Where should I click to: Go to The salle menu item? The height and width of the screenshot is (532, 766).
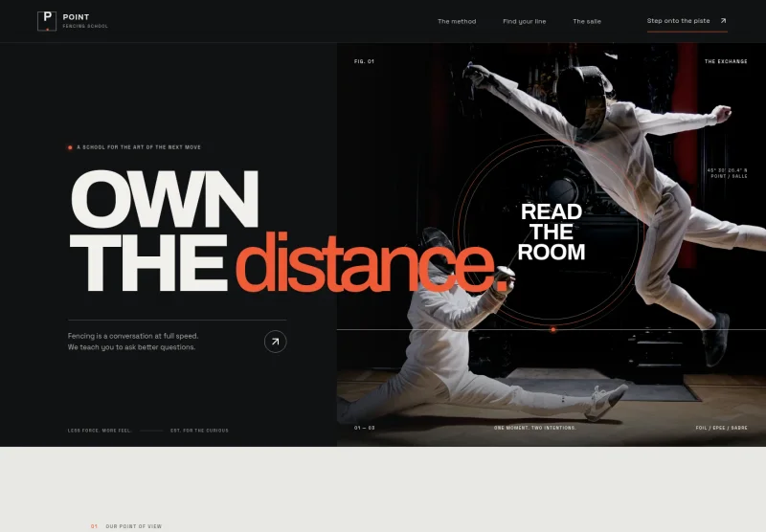tap(587, 21)
